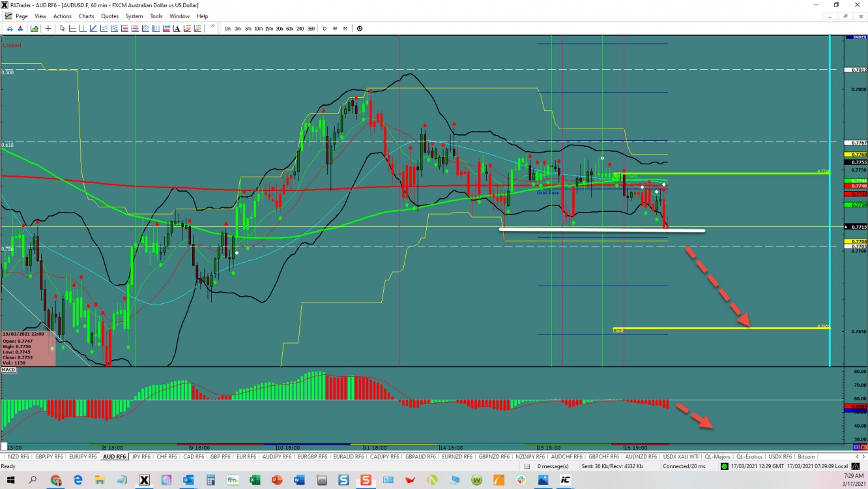This screenshot has width=868, height=489.
Task: Click the MACD panel label
Action: point(8,370)
